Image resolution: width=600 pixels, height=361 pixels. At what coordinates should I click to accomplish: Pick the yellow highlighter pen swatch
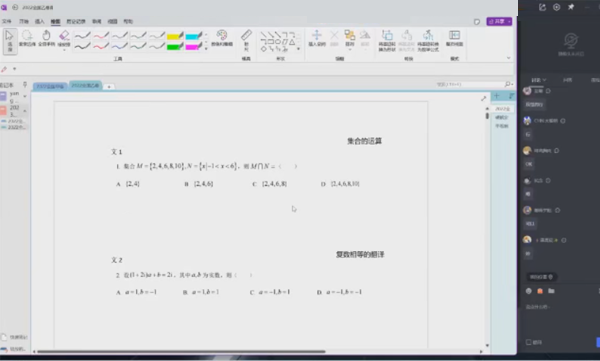[175, 36]
